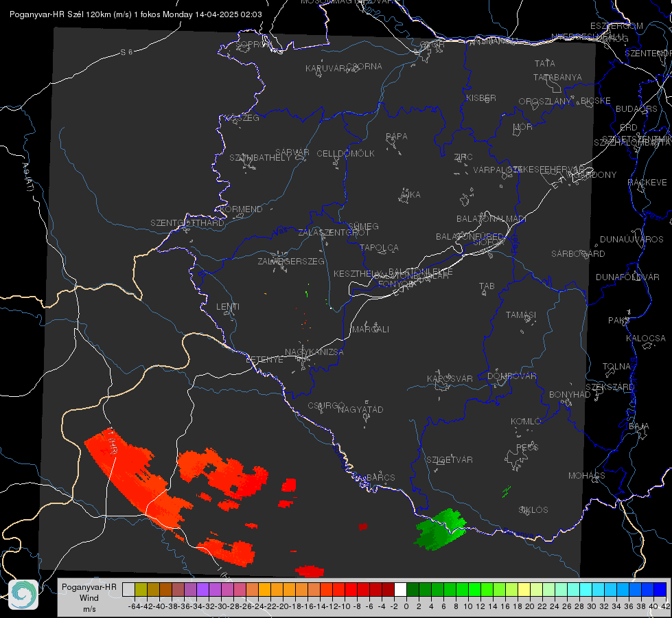672x618 pixels.
Task: Click the DOMBOVAR city label
Action: [511, 376]
